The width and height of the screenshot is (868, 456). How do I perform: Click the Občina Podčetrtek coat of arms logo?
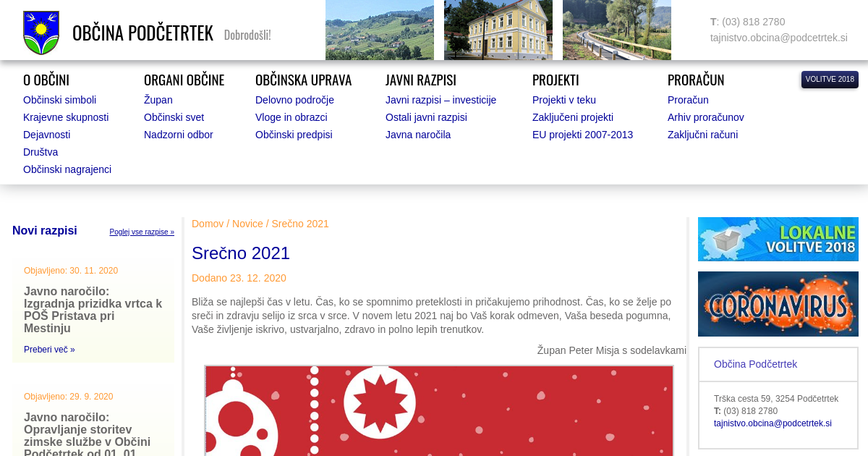pyautogui.click(x=41, y=33)
